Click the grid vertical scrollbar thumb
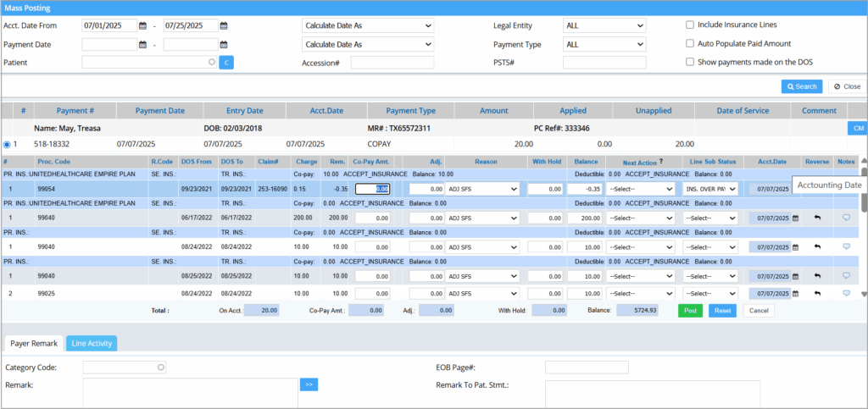Image resolution: width=868 pixels, height=409 pixels. pos(864,190)
